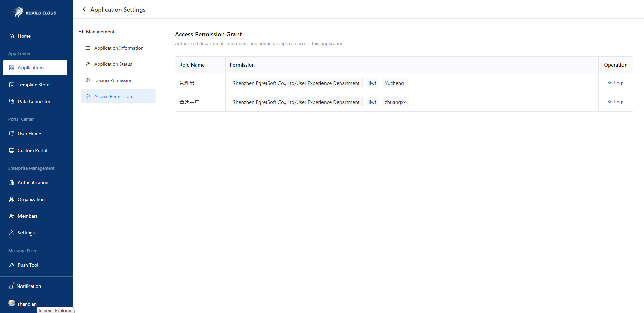The height and width of the screenshot is (313, 644).
Task: Go back using the Application Settings chevron
Action: (x=84, y=9)
